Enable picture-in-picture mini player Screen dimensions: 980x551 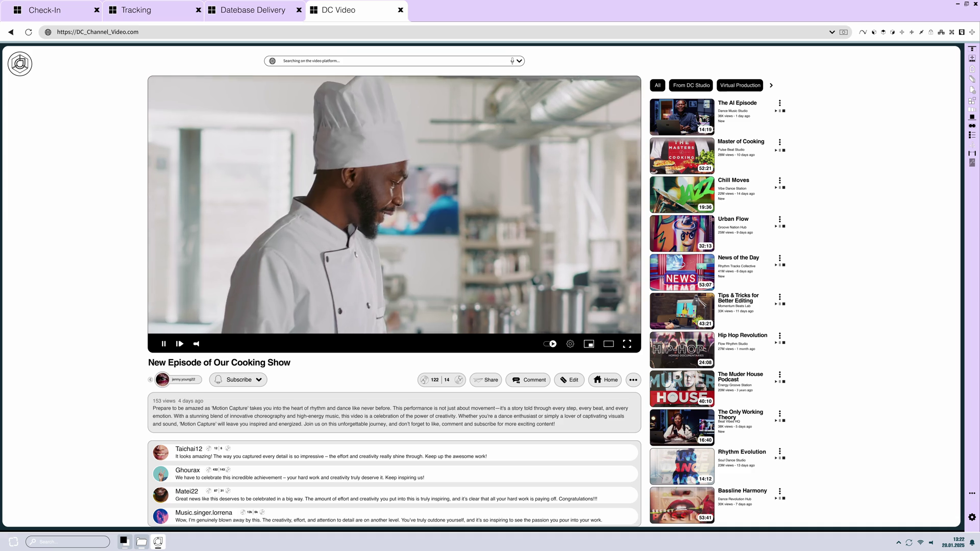(589, 344)
